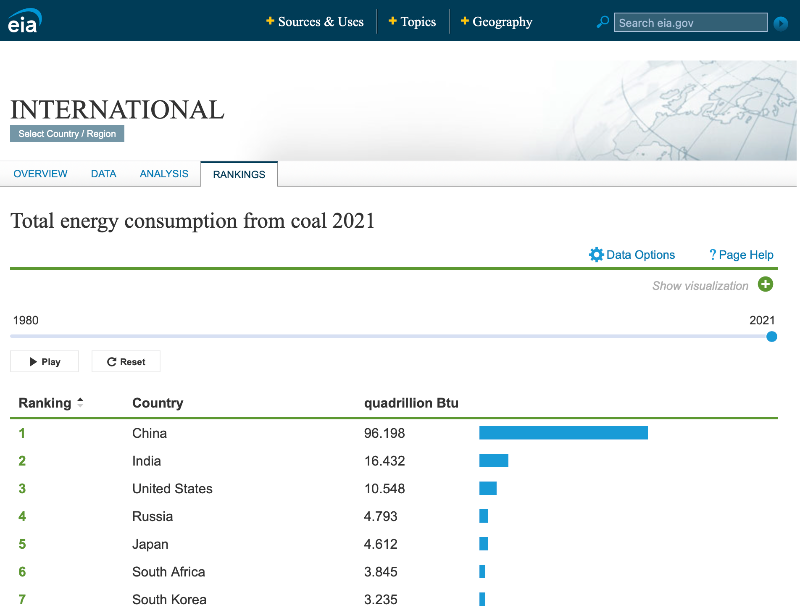Screen dimensions: 800x612
Task: Click the search magnifier icon
Action: point(603,22)
